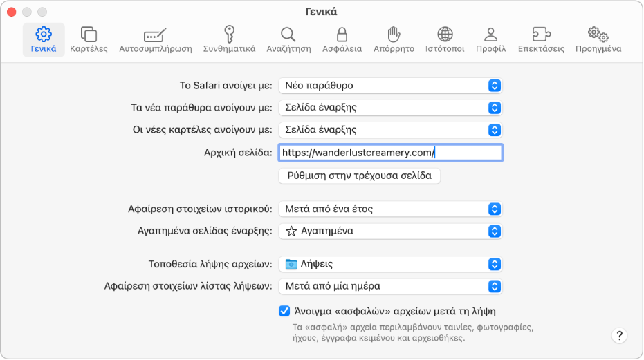Open the Αγαπημένα σελίδας έναρξης dropdown

[x=390, y=231]
